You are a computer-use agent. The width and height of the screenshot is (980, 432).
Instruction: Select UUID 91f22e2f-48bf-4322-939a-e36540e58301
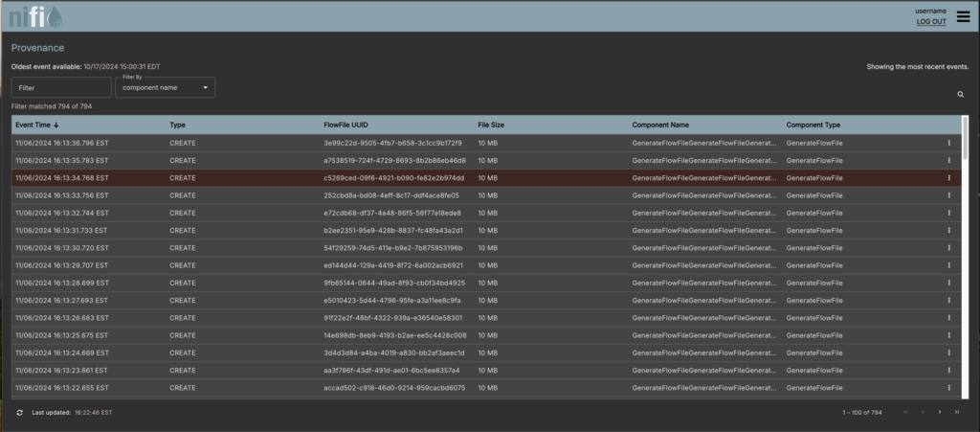393,318
